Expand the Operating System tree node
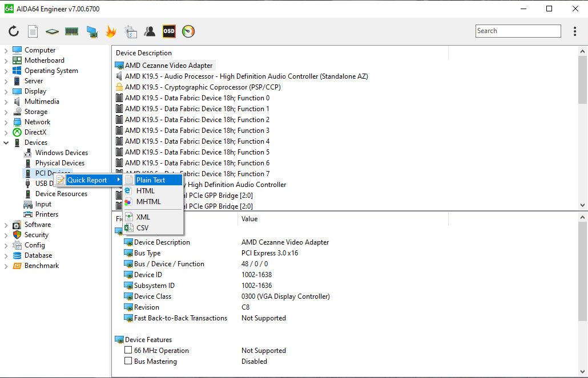588x378 pixels. [x=6, y=71]
